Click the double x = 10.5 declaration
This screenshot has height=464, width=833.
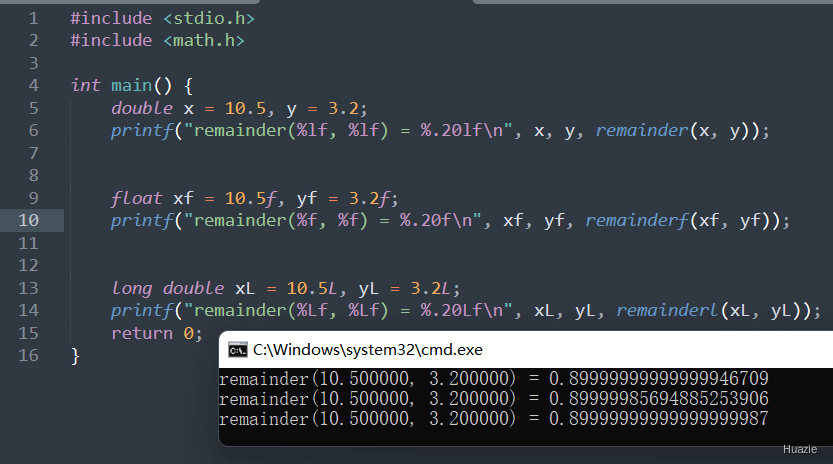(x=189, y=108)
